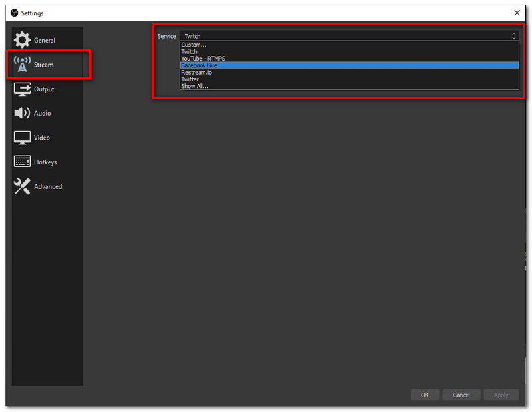Choose Restream.io from the service list
This screenshot has width=532, height=412.
(349, 73)
